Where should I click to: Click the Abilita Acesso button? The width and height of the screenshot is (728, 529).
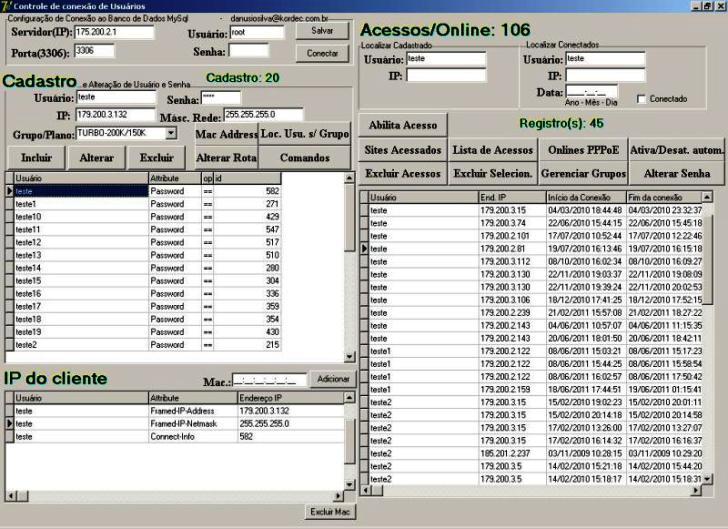(x=403, y=125)
